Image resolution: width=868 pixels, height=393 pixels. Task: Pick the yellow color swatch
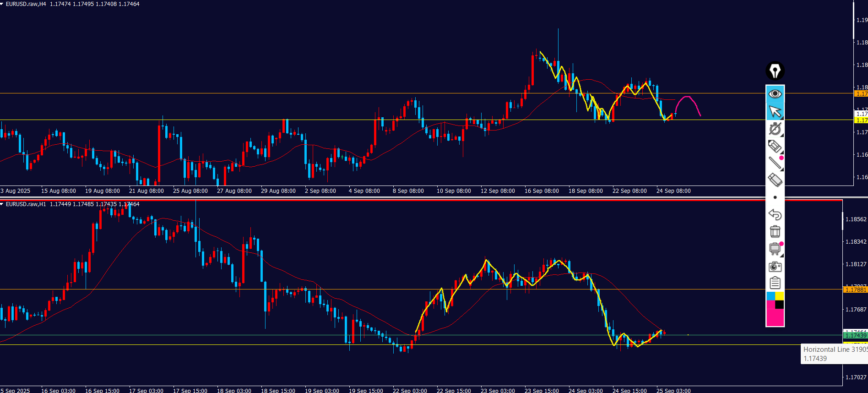(x=779, y=296)
